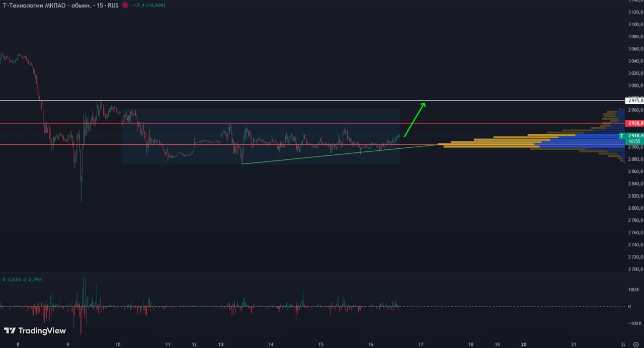The width and height of the screenshot is (644, 348).
Task: Click the 100 K volume scale label
Action: pos(633,290)
